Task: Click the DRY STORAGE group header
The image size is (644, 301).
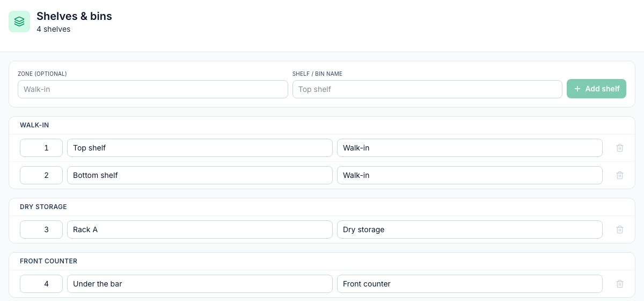Action: pos(43,207)
